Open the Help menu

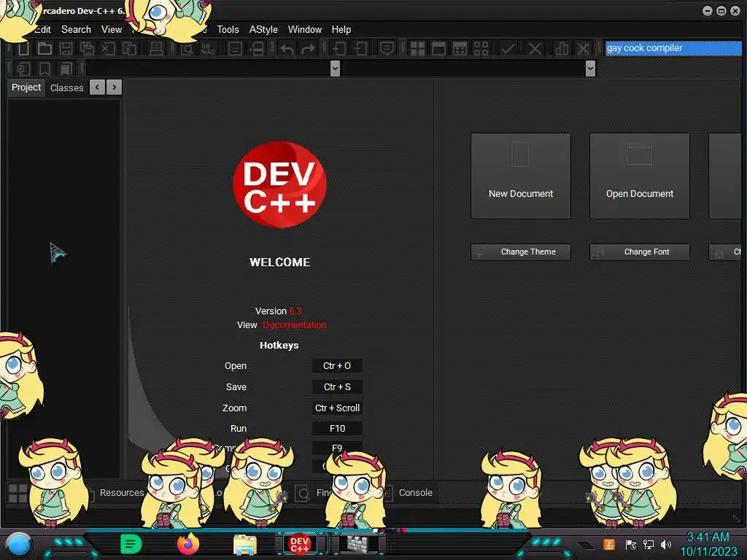(341, 29)
